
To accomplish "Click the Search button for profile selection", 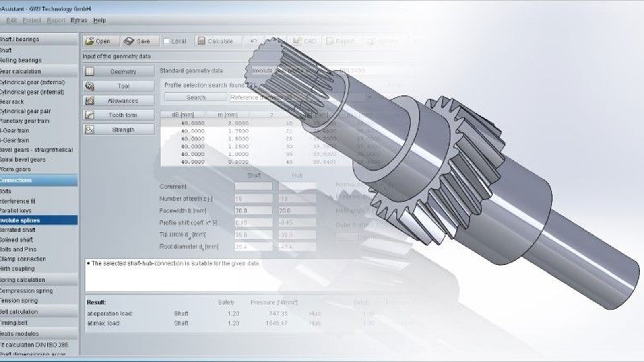I will pyautogui.click(x=196, y=97).
